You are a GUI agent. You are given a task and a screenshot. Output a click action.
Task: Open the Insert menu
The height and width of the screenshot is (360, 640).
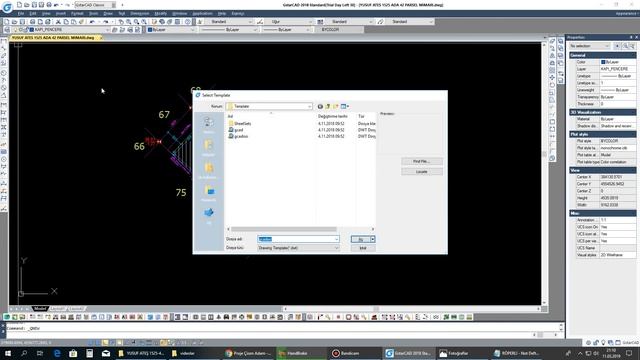[61, 13]
